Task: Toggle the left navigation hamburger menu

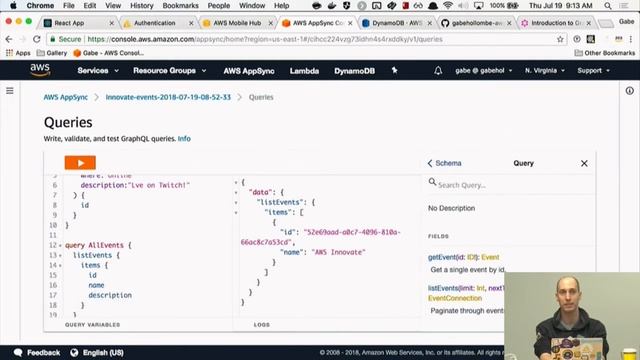Action: tap(10, 91)
